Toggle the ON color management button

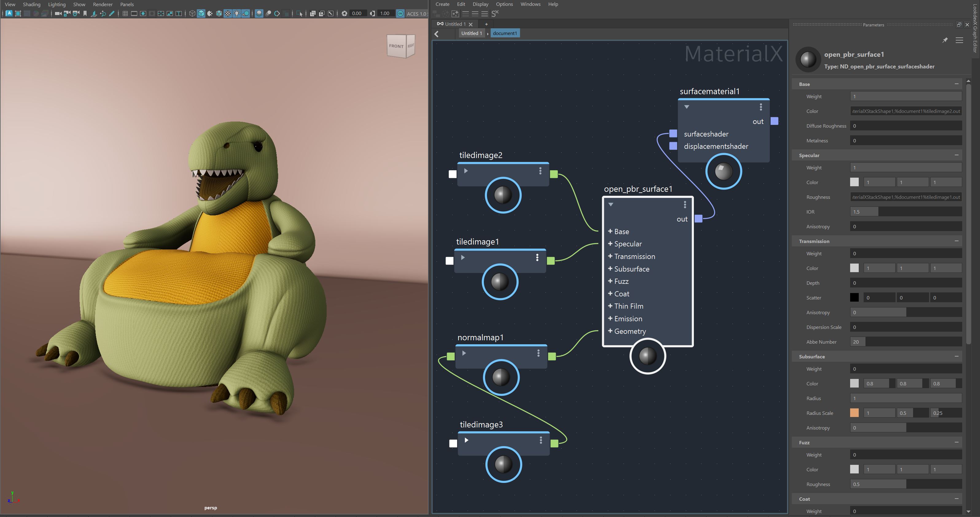pyautogui.click(x=400, y=14)
